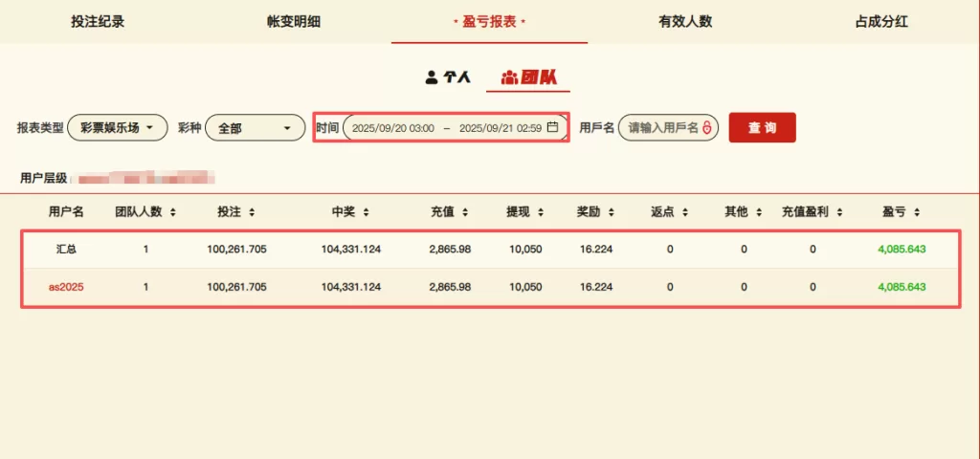Sort by 奖励 column arrows
This screenshot has width=980, height=459.
[x=611, y=211]
